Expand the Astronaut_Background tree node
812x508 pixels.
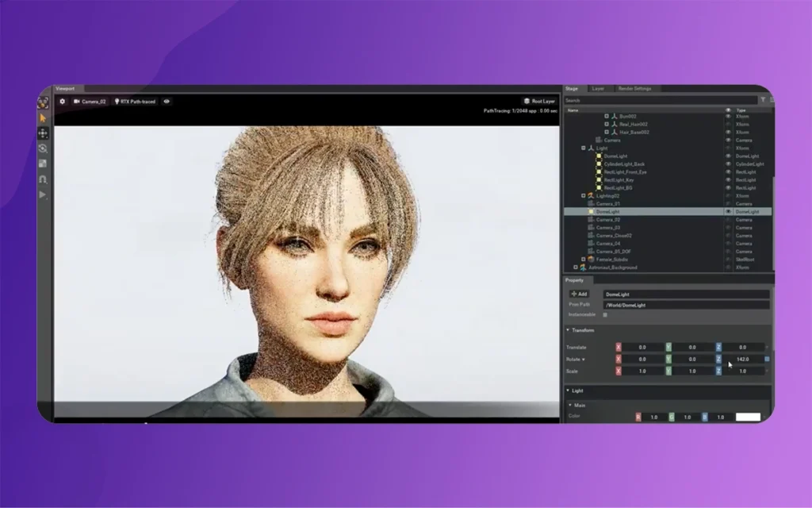tap(576, 267)
